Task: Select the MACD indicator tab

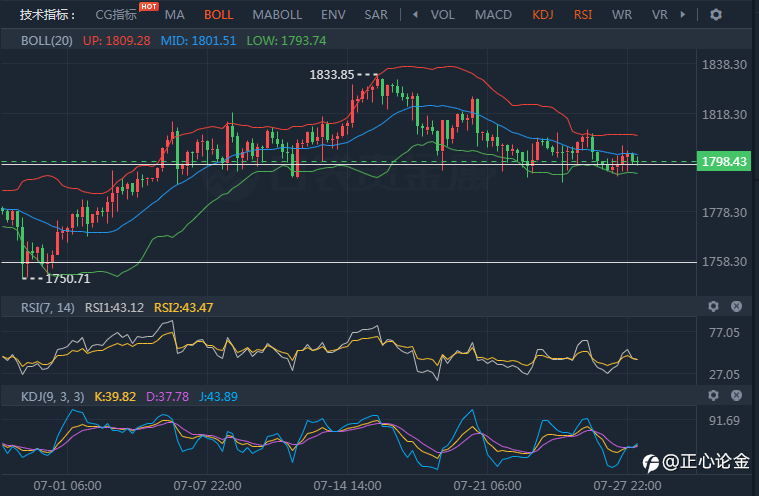Action: (493, 15)
